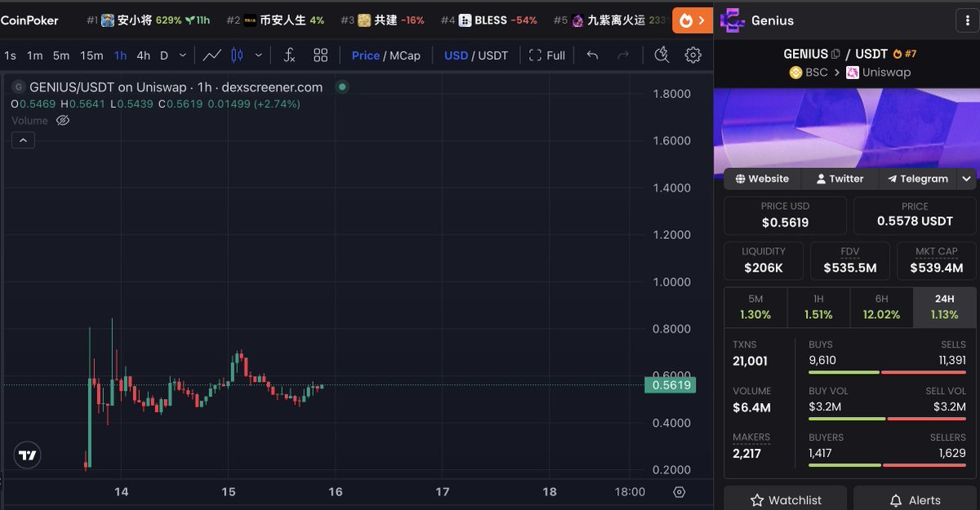Copy the GENIUS token address icon

pos(835,54)
